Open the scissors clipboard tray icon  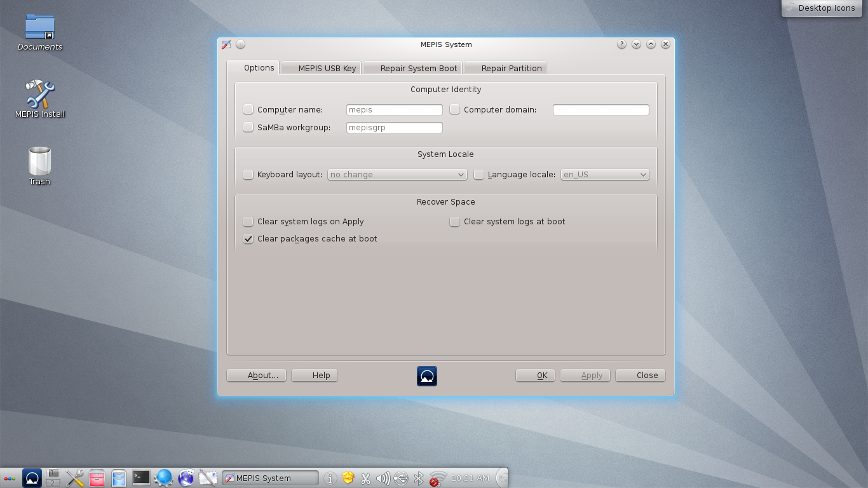click(365, 478)
